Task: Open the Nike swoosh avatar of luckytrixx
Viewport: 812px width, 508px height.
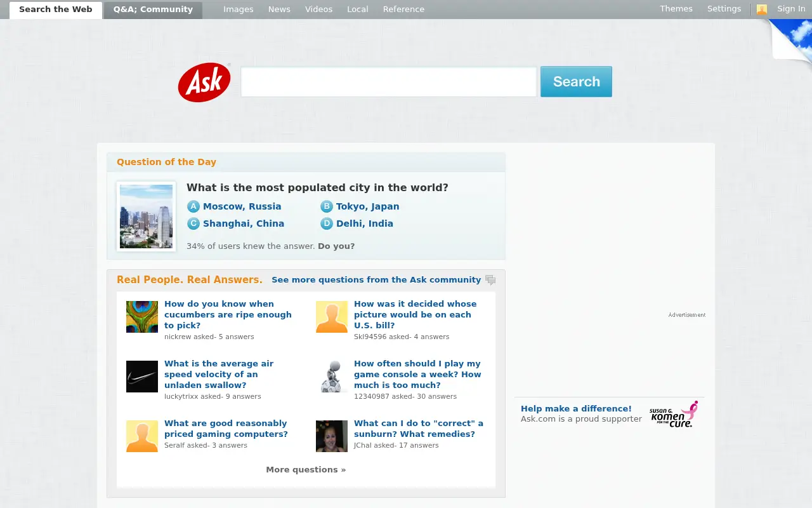Action: (142, 377)
